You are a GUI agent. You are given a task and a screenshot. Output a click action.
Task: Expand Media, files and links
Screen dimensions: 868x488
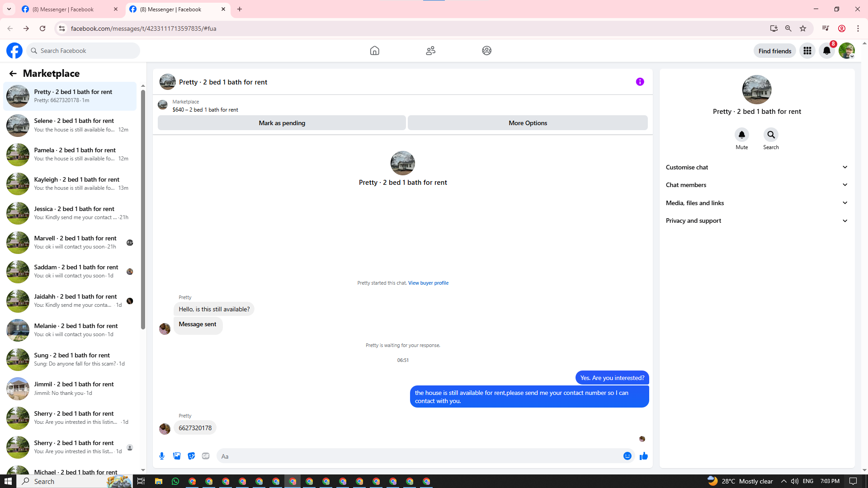coord(756,203)
